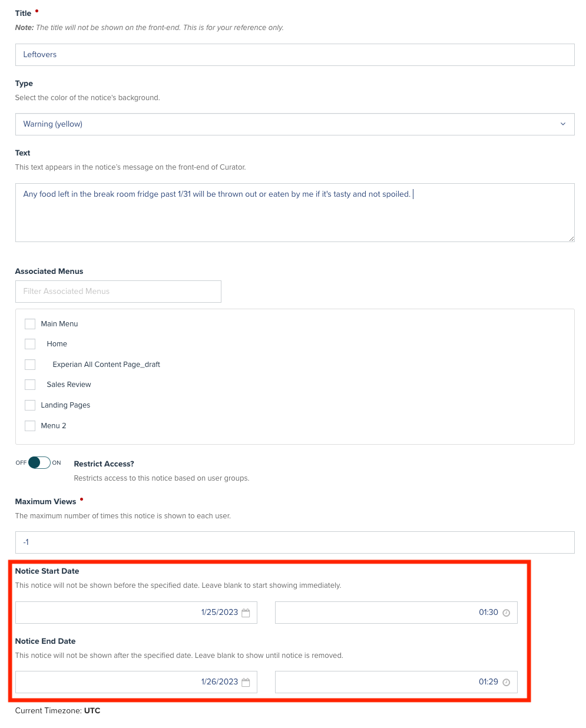The height and width of the screenshot is (728, 586).
Task: Check the Menu 2 checkbox
Action: [30, 426]
